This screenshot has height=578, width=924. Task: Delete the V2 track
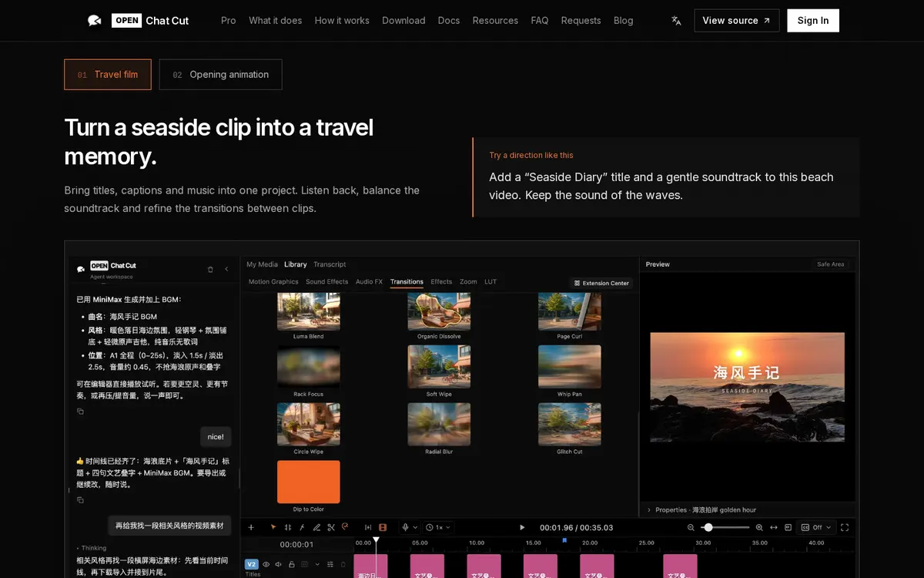[343, 564]
